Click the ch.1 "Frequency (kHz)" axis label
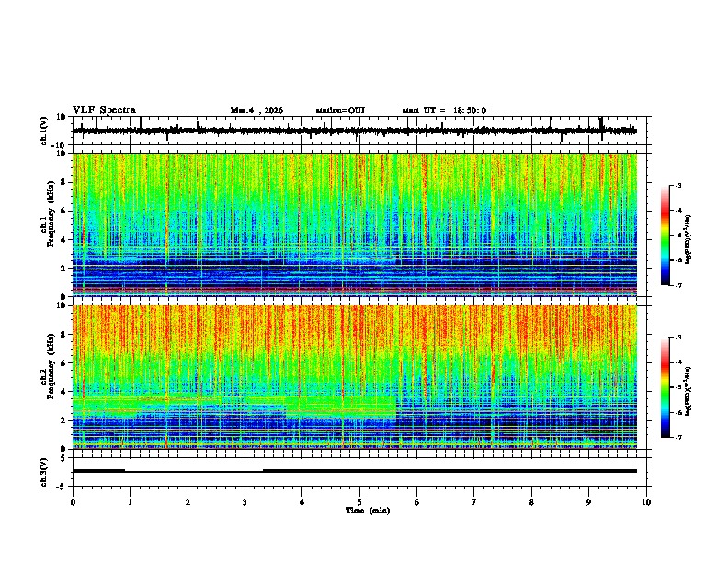Screen dimensions: 728x563 [x=51, y=213]
